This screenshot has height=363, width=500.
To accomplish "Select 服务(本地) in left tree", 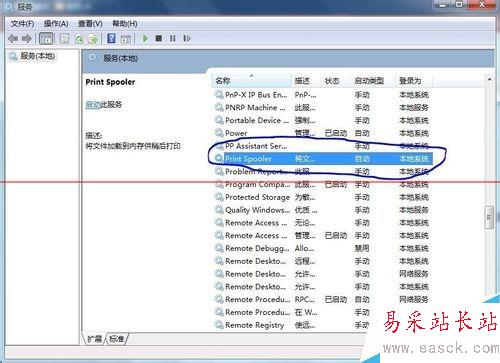I will coord(37,56).
